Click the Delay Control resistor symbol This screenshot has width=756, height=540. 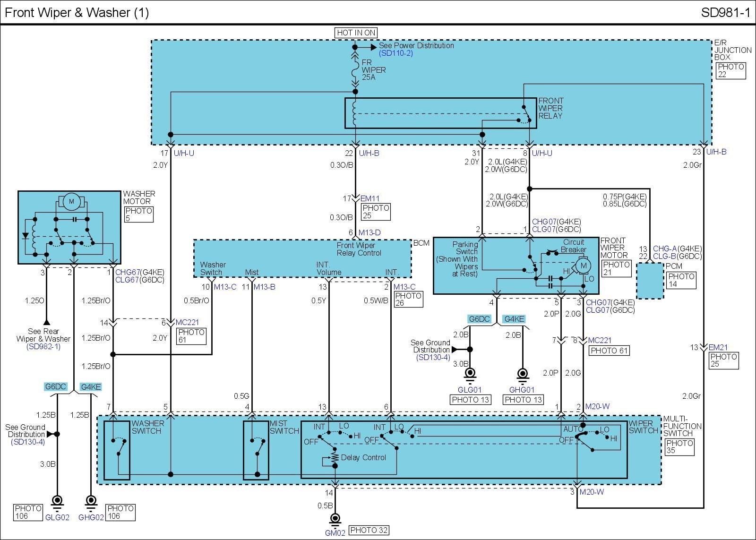pyautogui.click(x=335, y=457)
